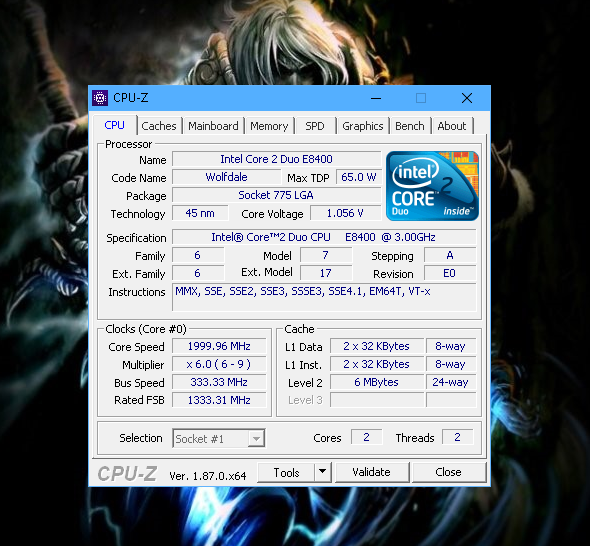The image size is (590, 546).
Task: Select the CPU tab
Action: click(x=115, y=125)
